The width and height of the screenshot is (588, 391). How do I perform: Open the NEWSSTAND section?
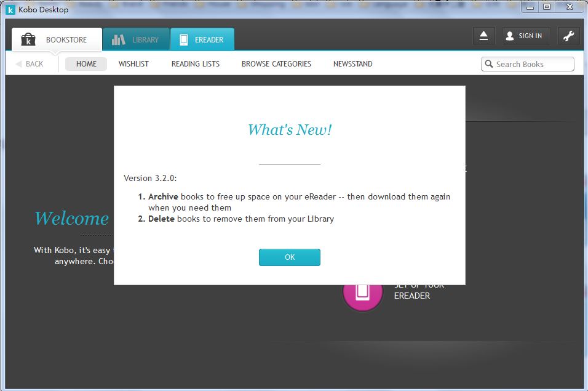click(x=352, y=63)
